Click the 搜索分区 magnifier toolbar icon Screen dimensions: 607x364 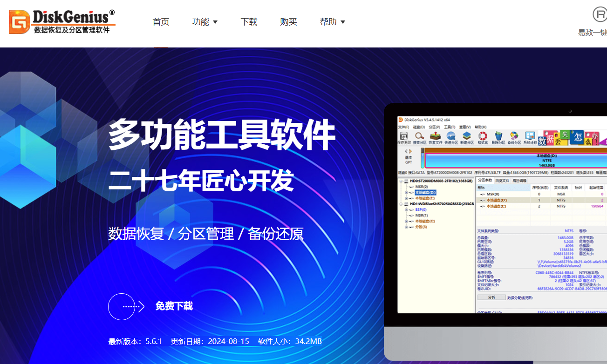tap(419, 137)
